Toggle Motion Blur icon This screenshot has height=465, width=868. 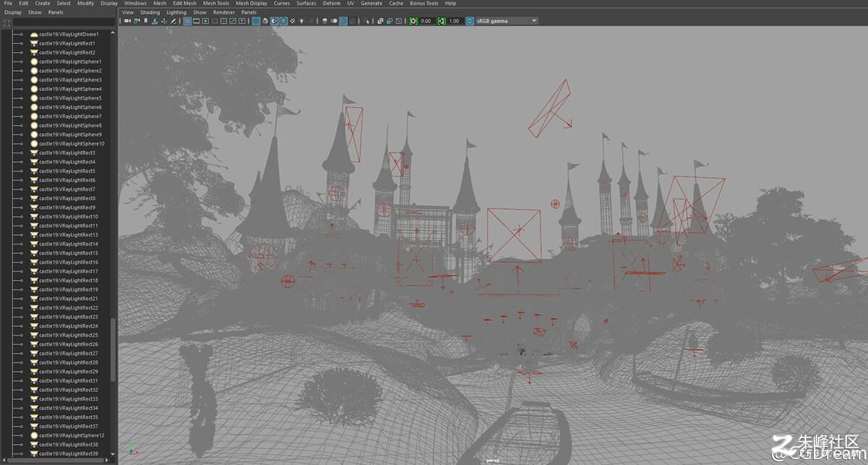pyautogui.click(x=333, y=21)
